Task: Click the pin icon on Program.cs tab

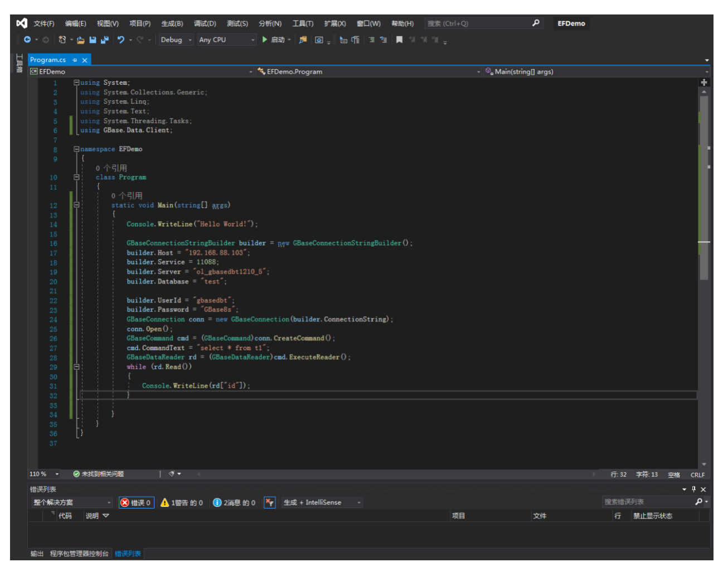Action: [x=75, y=60]
